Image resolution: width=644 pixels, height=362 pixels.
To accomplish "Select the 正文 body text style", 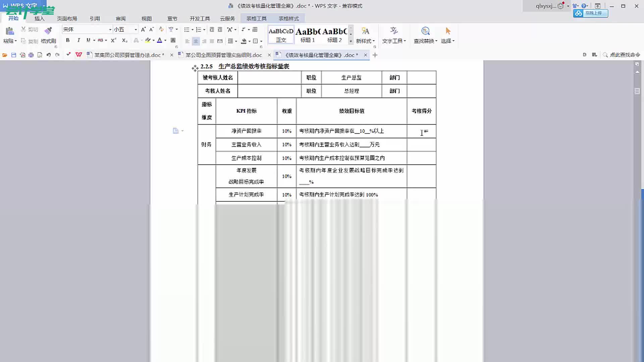I will (x=281, y=35).
